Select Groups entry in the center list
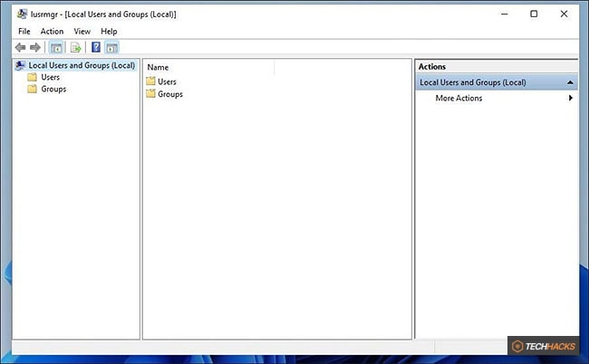589x364 pixels. pyautogui.click(x=170, y=94)
